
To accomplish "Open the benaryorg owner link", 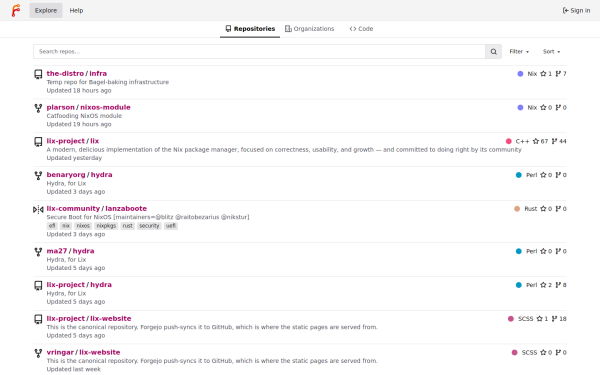I will point(66,174).
